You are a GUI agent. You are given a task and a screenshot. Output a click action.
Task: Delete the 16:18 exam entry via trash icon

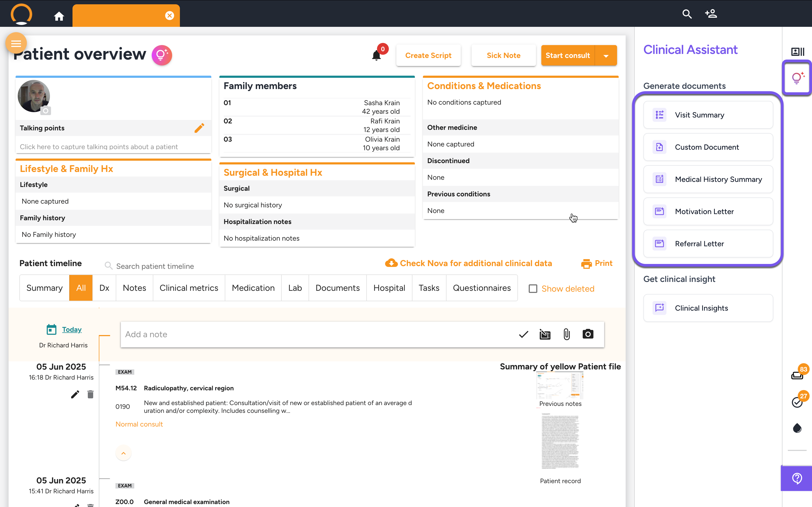[90, 394]
